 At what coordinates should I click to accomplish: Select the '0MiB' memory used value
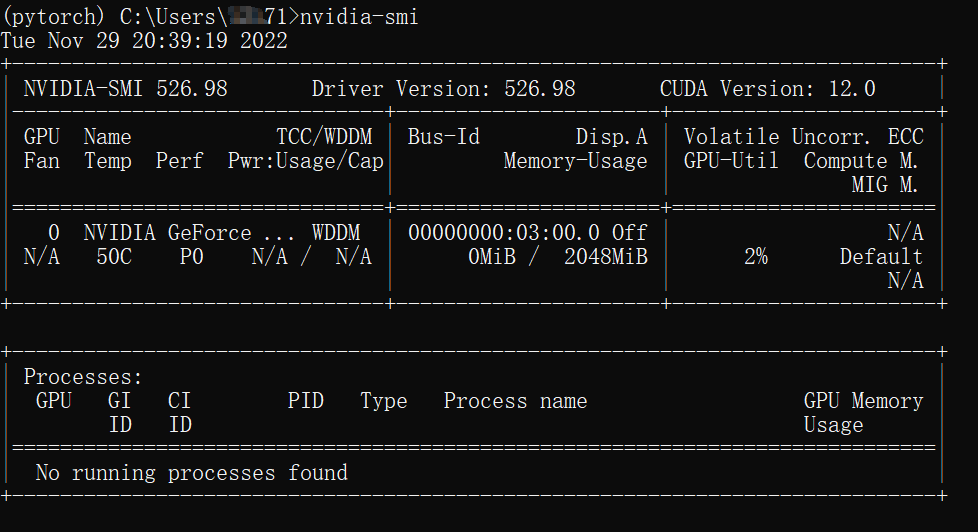click(x=492, y=257)
